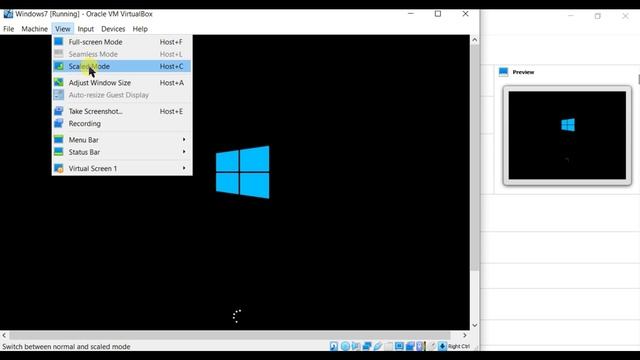Click the mouse integration status icon

432,346
